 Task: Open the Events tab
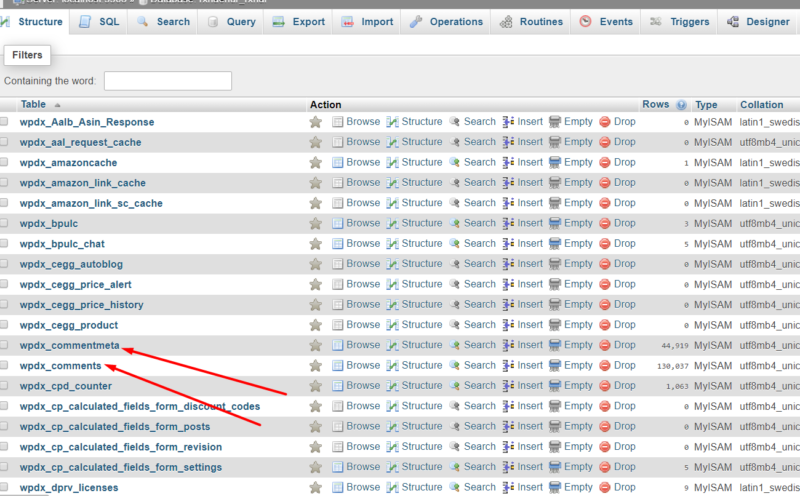606,22
